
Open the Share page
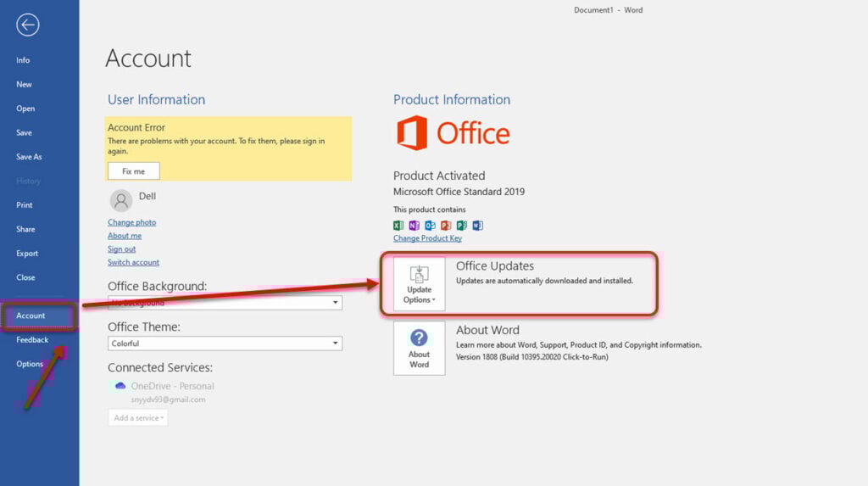tap(25, 229)
